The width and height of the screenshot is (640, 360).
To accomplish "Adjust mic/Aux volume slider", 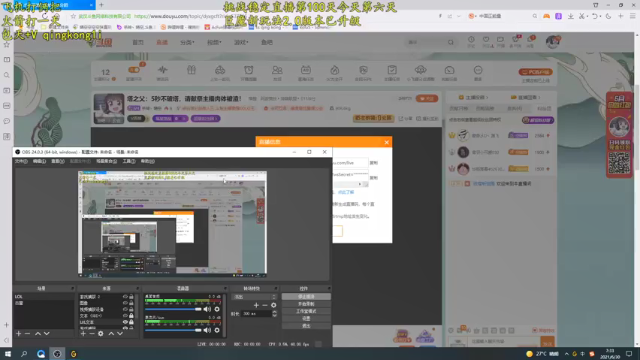I will click(x=173, y=330).
